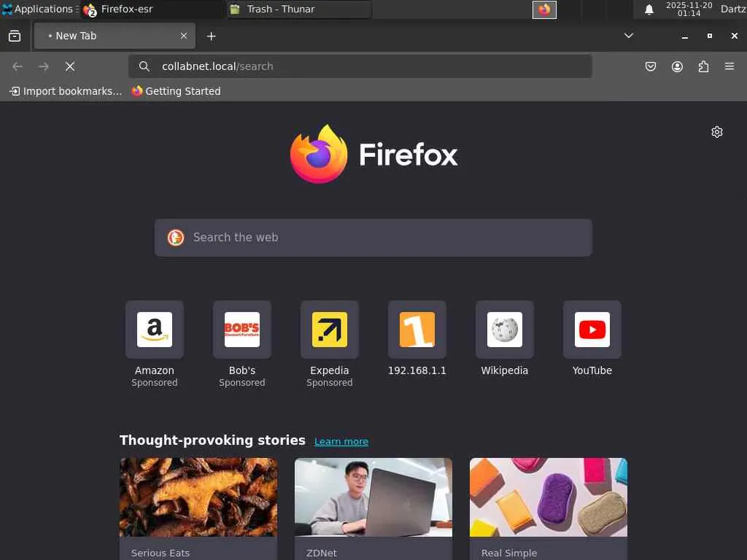Click the Search the web field

pos(373,238)
